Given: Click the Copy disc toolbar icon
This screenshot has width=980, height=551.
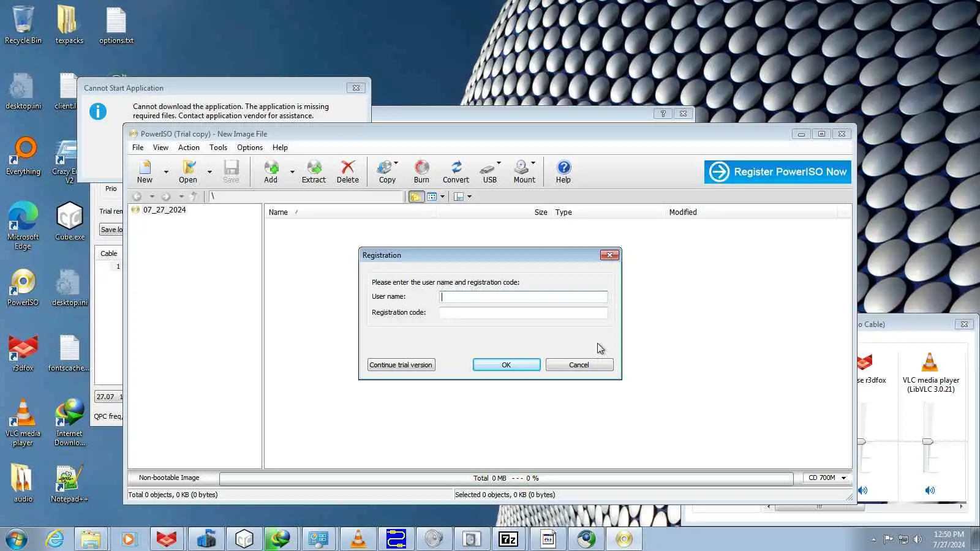Looking at the screenshot, I should click(387, 171).
